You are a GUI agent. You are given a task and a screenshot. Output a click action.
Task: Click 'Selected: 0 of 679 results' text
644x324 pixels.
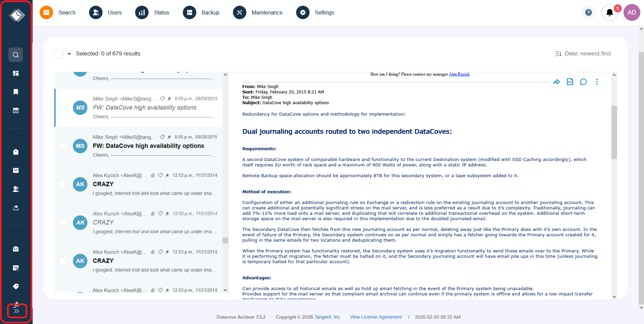(108, 54)
